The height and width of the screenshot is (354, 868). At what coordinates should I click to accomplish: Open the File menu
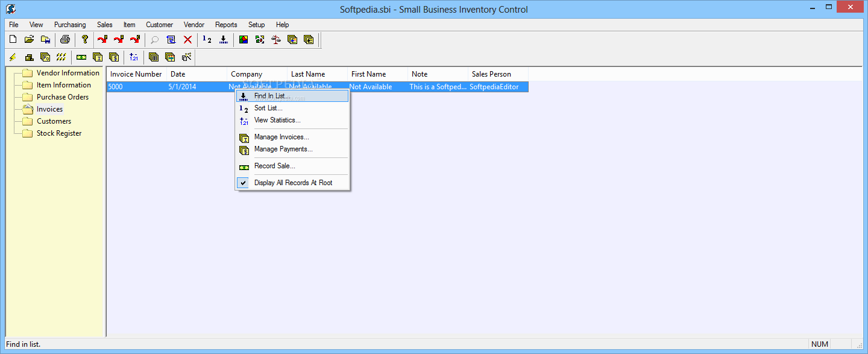(x=14, y=25)
